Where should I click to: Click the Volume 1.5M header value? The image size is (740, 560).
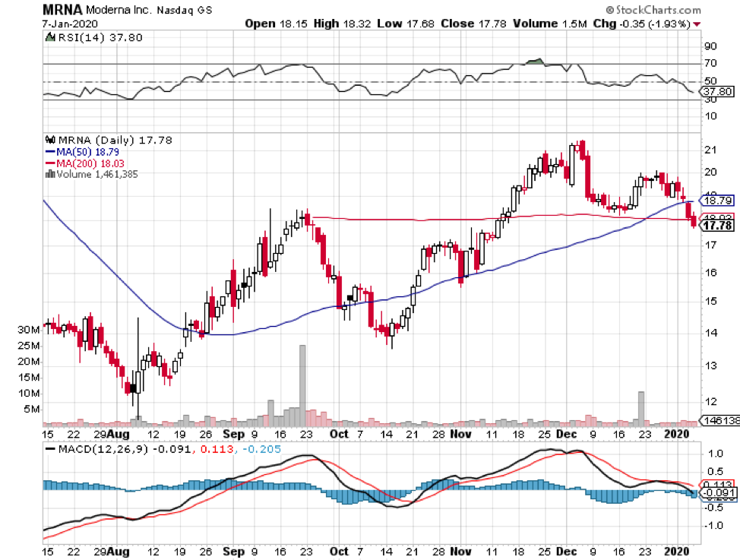click(550, 24)
